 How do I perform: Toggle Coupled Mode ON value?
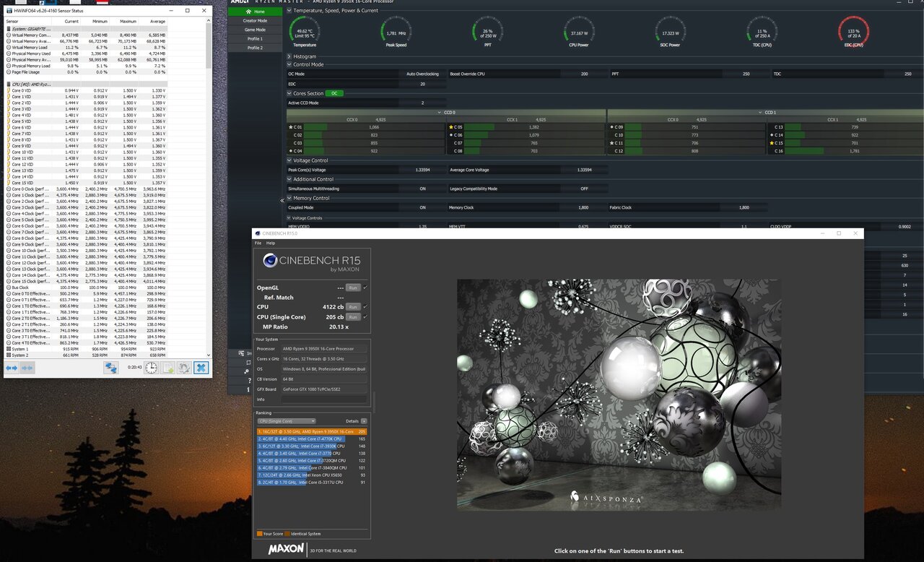[x=423, y=207]
